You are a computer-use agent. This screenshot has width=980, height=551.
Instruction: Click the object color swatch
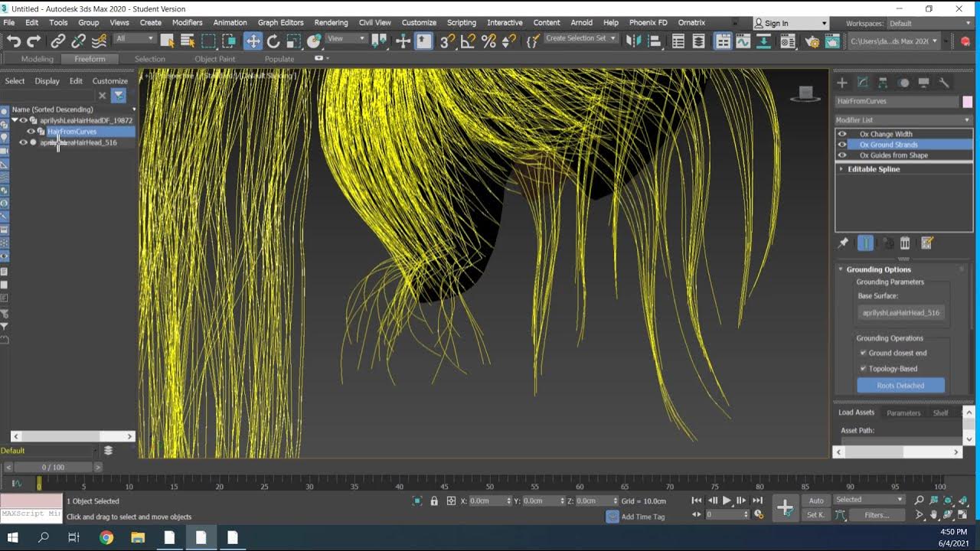coord(967,101)
